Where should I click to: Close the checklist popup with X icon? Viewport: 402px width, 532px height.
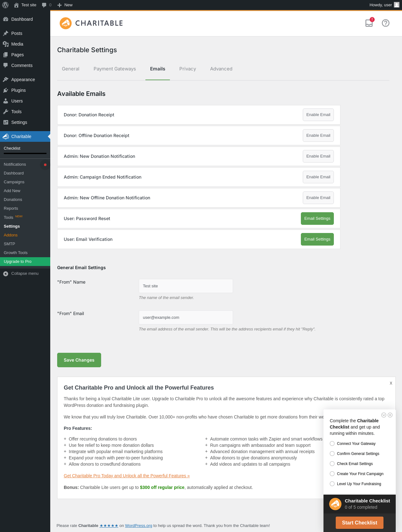click(x=390, y=415)
